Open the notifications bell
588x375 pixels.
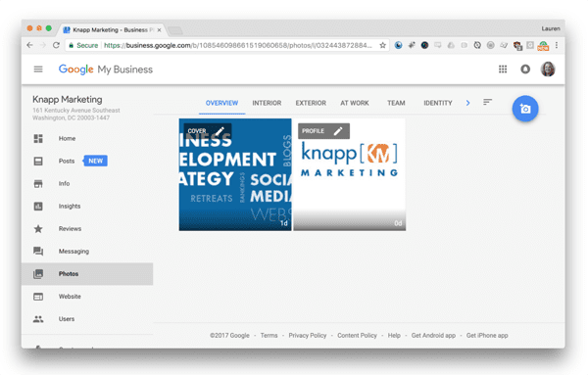coord(525,70)
